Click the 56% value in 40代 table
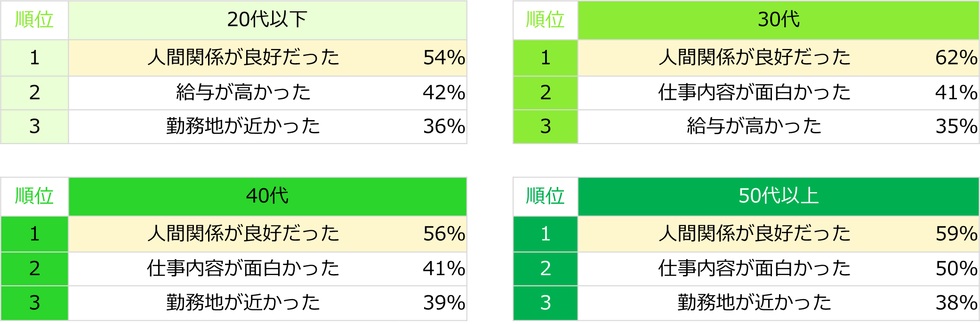Viewport: 980px width, 324px height. coord(443,234)
